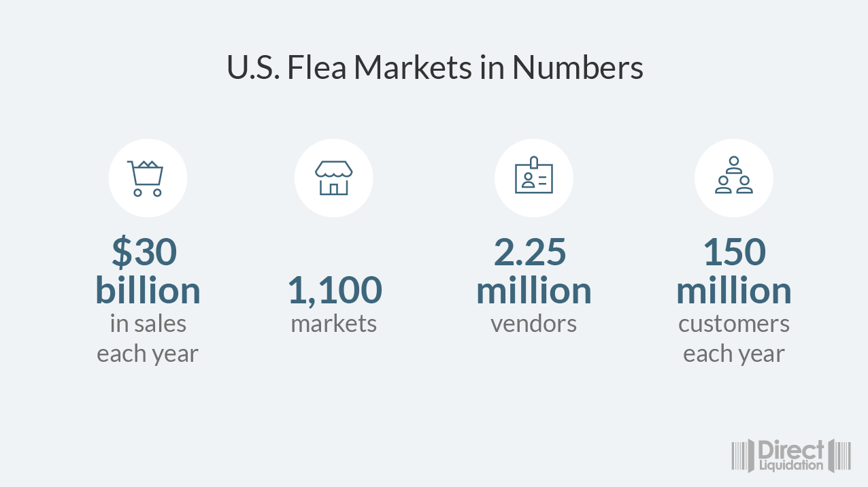Click the barcode graphic left of Direct logo
The width and height of the screenshot is (868, 487).
743,456
